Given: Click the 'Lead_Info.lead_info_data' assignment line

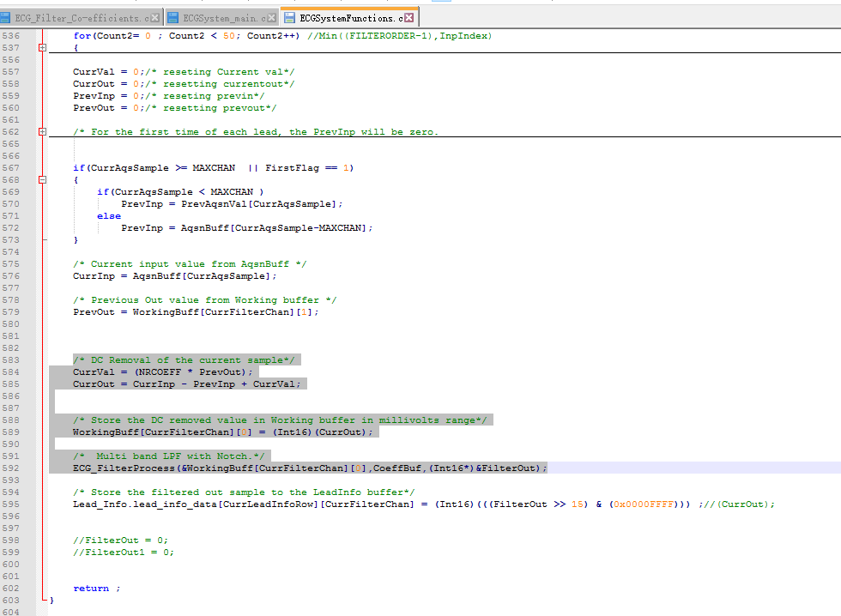Looking at the screenshot, I should point(424,504).
